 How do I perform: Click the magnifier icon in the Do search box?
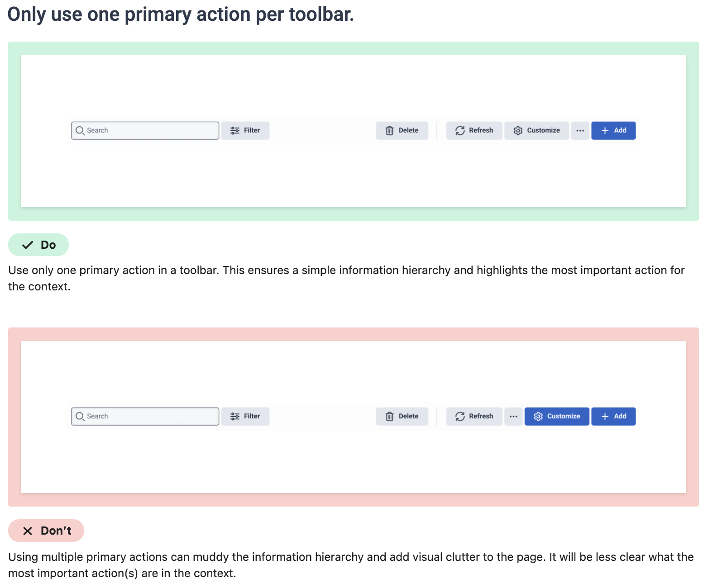80,131
